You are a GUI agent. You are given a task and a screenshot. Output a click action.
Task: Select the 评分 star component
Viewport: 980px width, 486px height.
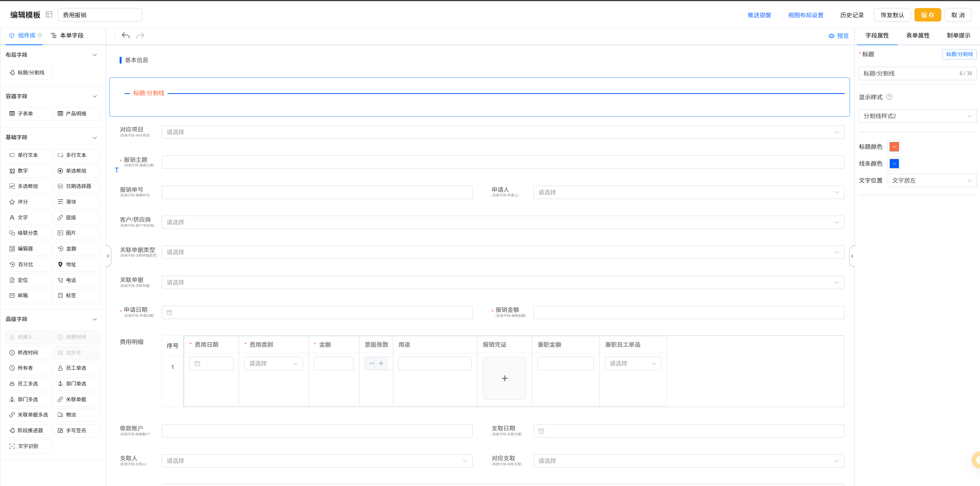(28, 202)
